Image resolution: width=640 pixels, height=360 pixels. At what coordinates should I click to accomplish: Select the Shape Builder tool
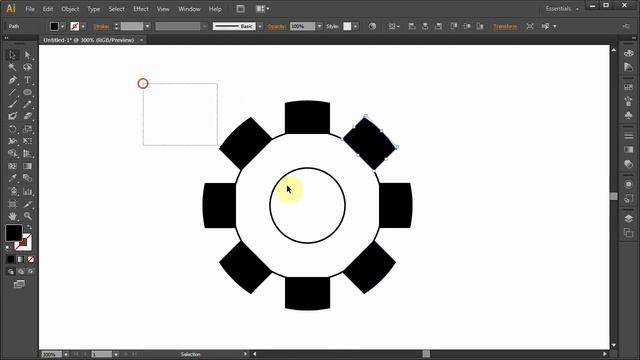point(12,154)
